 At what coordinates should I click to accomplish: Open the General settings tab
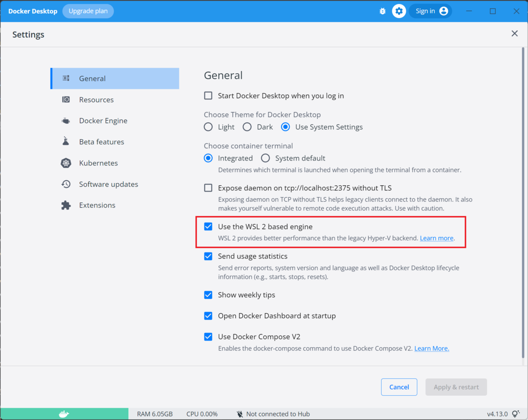115,78
